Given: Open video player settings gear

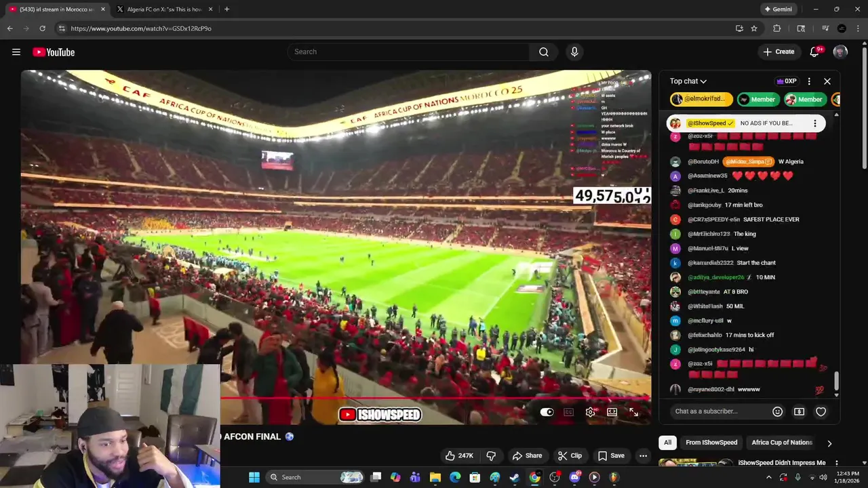Looking at the screenshot, I should coord(591,412).
